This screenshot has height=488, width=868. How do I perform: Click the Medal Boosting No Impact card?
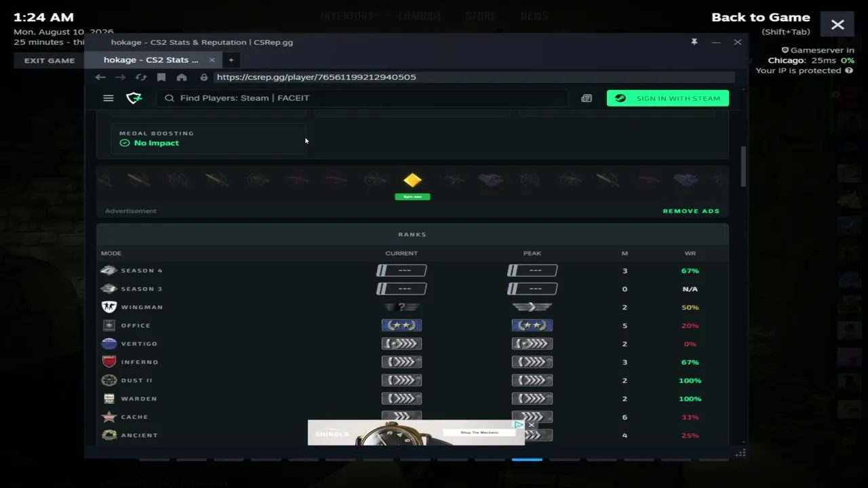[209, 138]
